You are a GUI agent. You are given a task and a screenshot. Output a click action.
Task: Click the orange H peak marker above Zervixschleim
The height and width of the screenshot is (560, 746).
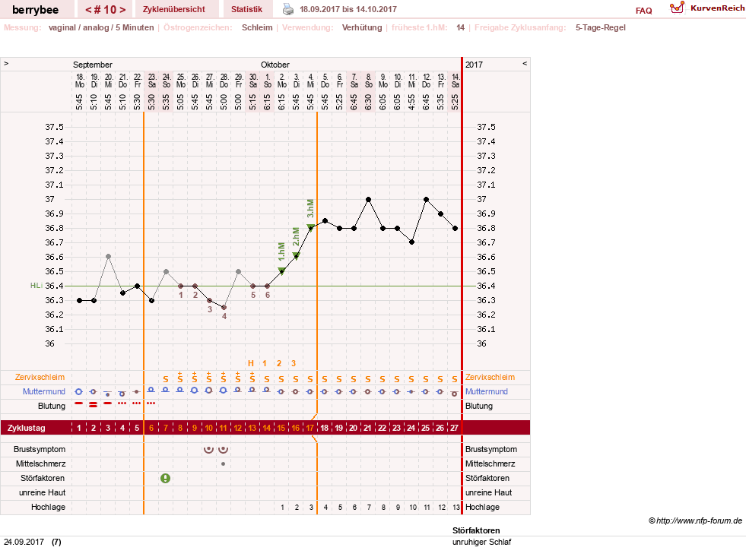[x=251, y=363]
